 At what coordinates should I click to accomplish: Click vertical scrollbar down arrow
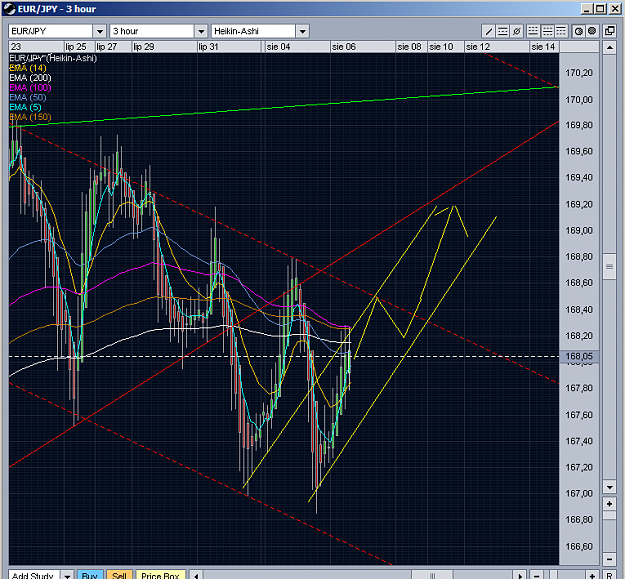[x=609, y=487]
